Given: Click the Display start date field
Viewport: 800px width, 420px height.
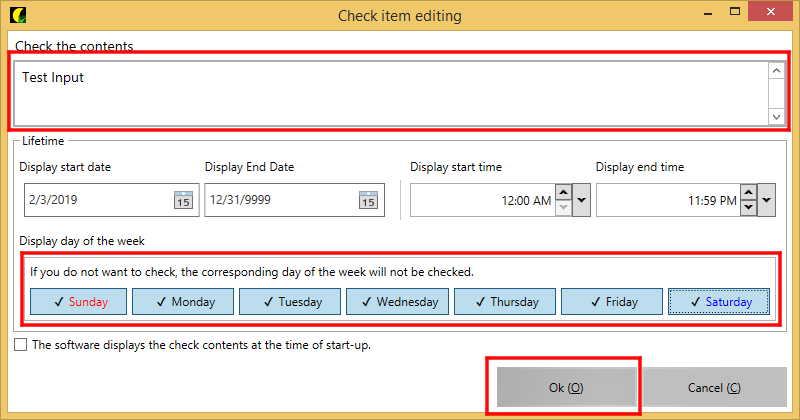Looking at the screenshot, I should [97, 200].
